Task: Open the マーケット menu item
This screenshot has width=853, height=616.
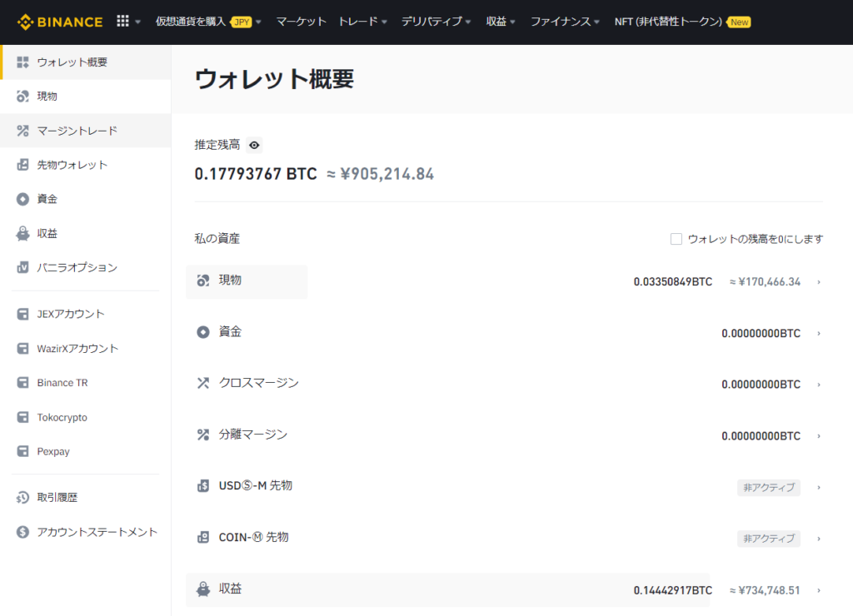Action: pyautogui.click(x=301, y=22)
